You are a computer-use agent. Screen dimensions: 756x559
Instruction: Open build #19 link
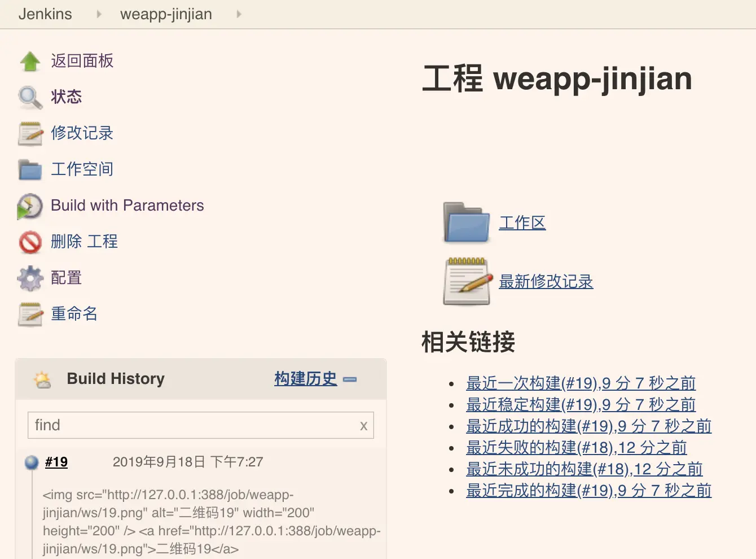56,462
